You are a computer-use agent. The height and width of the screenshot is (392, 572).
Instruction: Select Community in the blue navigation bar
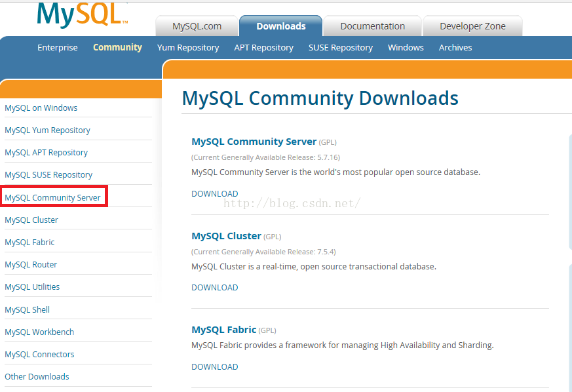117,47
